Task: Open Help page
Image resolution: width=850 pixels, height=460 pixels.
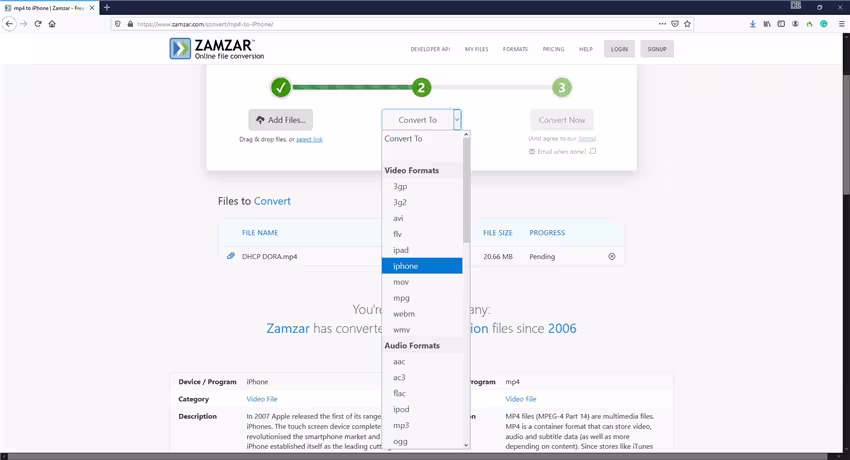Action: 585,49
